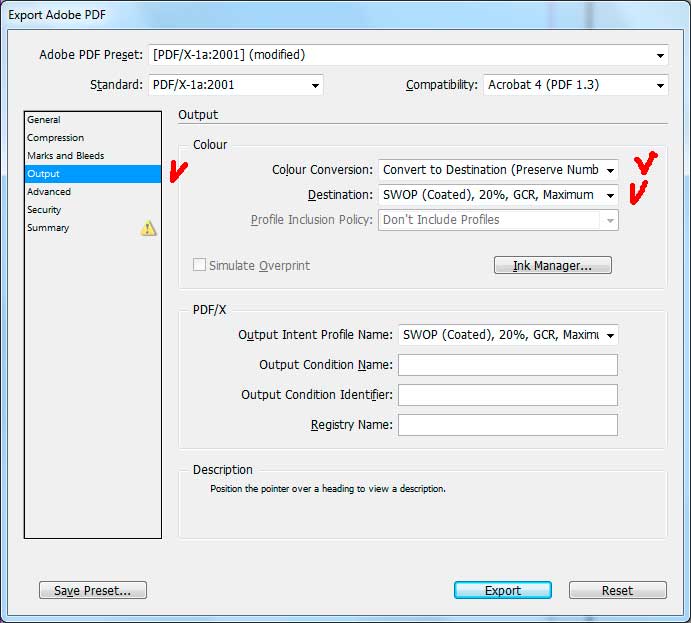
Task: Click the PDF/X group heading
Action: point(209,310)
